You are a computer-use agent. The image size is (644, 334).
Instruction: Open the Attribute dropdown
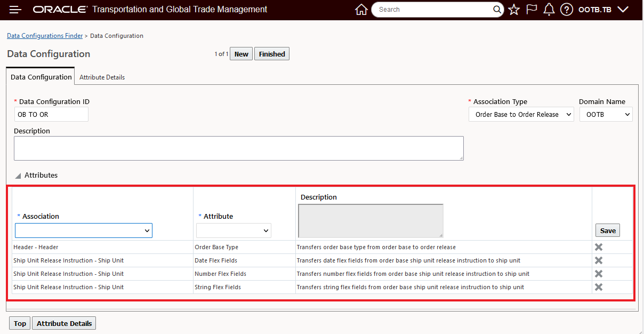pos(234,230)
